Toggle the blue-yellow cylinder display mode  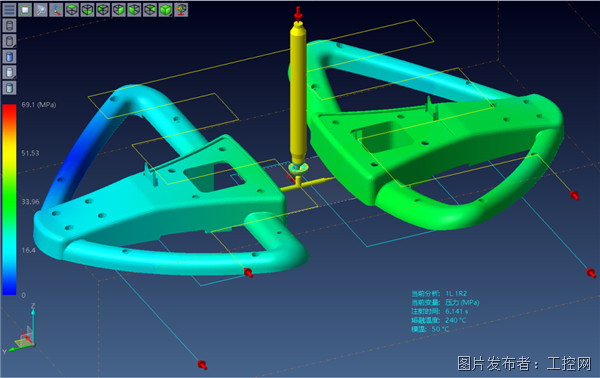pyautogui.click(x=10, y=88)
